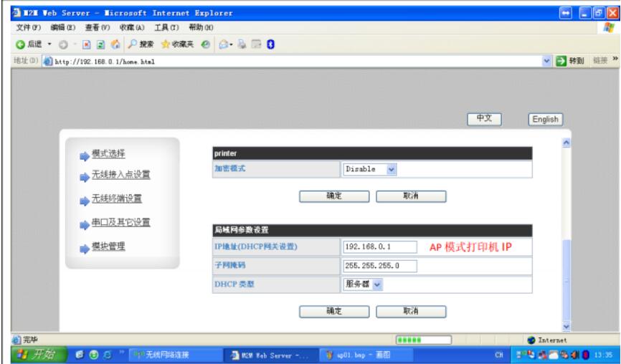The width and height of the screenshot is (621, 364).
Task: Switch language with 中文 button
Action: (x=483, y=120)
